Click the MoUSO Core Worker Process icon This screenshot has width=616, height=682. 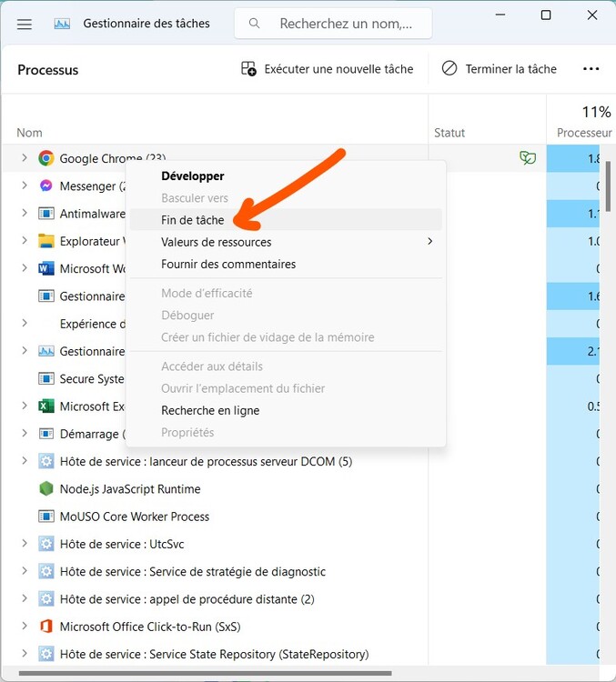click(46, 517)
